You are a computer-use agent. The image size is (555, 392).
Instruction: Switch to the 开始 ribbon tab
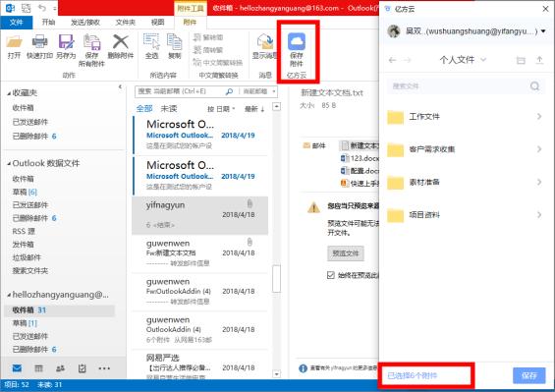[48, 23]
